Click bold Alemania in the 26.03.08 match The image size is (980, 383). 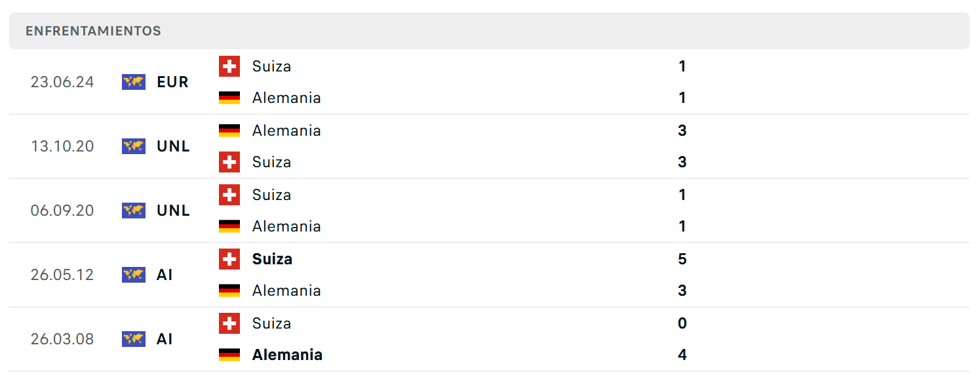287,355
